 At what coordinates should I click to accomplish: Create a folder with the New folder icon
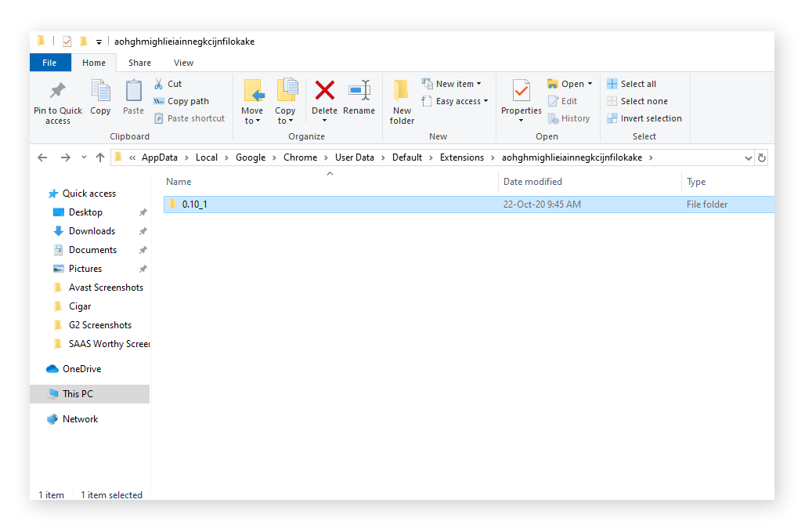pyautogui.click(x=402, y=98)
